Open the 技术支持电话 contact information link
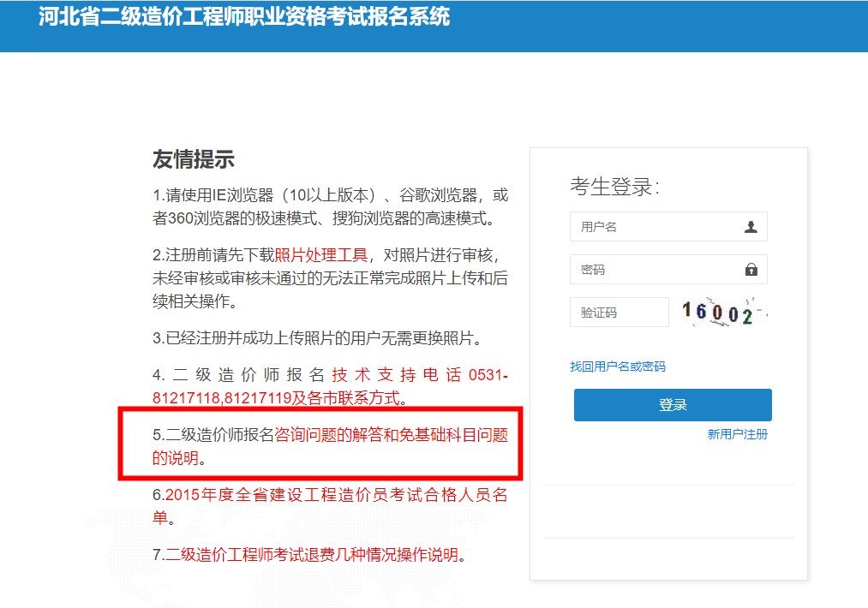 click(398, 375)
